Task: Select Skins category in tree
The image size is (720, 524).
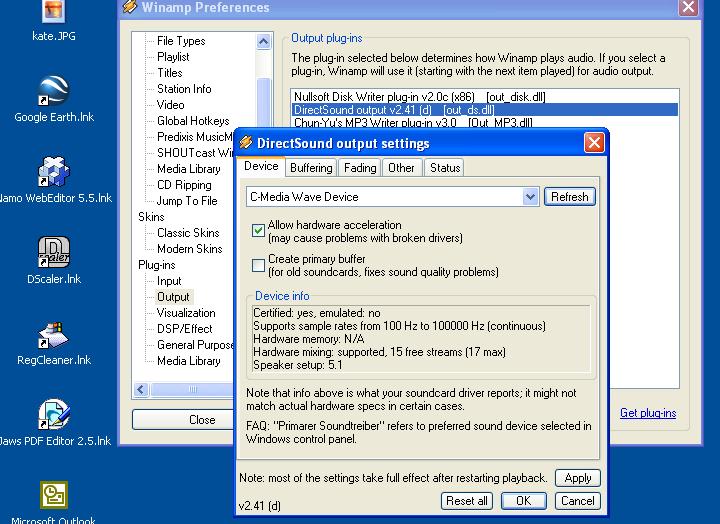Action: click(x=151, y=217)
